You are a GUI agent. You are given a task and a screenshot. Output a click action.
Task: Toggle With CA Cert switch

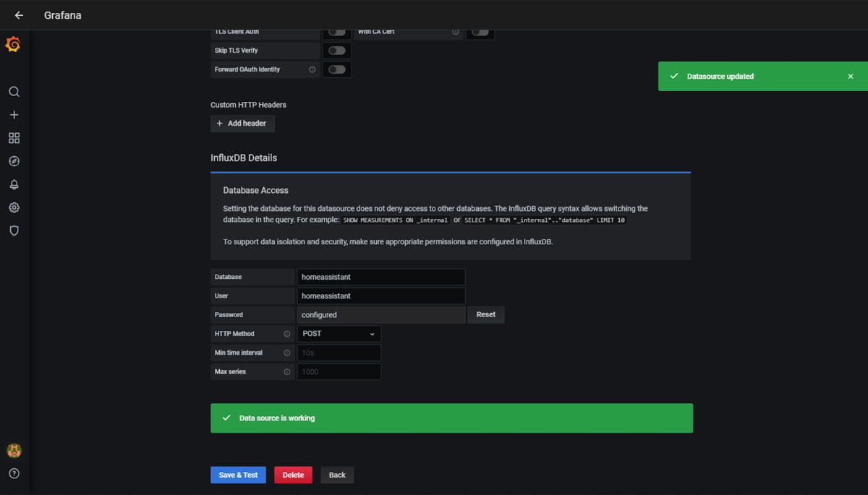(480, 32)
